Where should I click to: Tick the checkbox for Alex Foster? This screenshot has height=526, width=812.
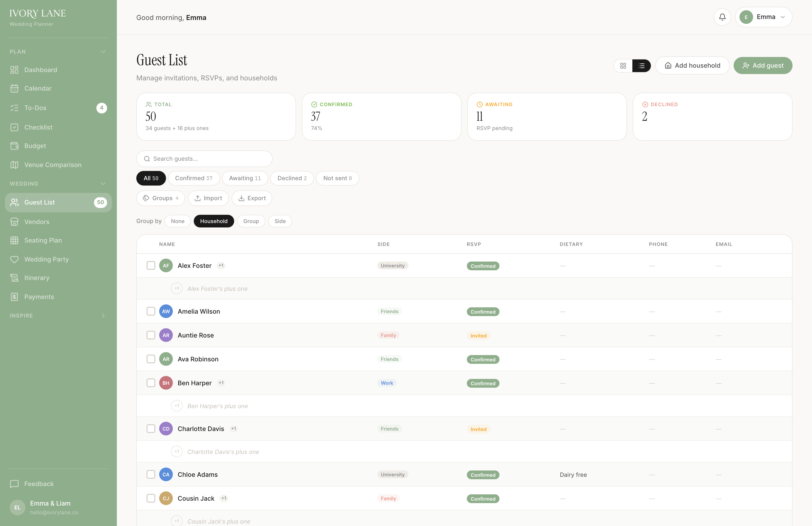151,266
